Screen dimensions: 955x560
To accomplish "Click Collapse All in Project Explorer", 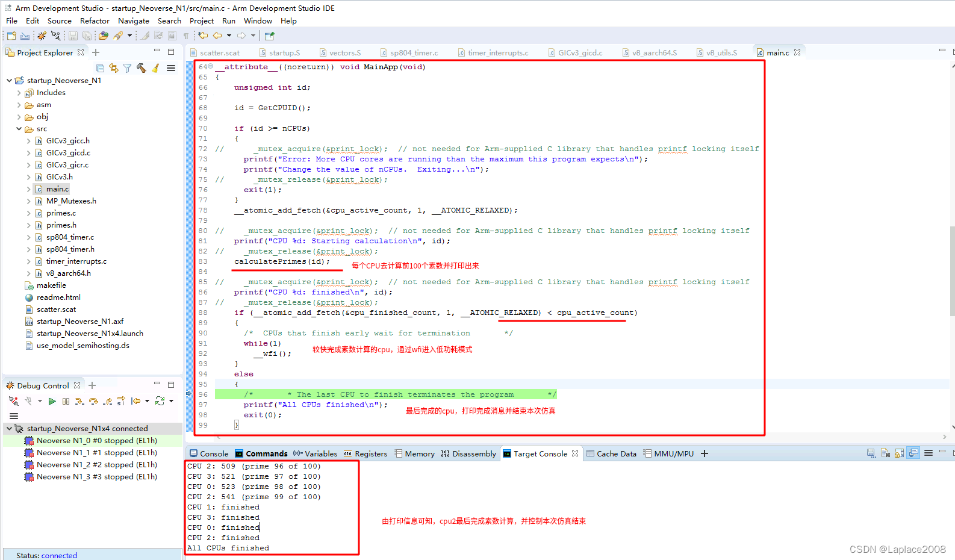I will click(101, 68).
